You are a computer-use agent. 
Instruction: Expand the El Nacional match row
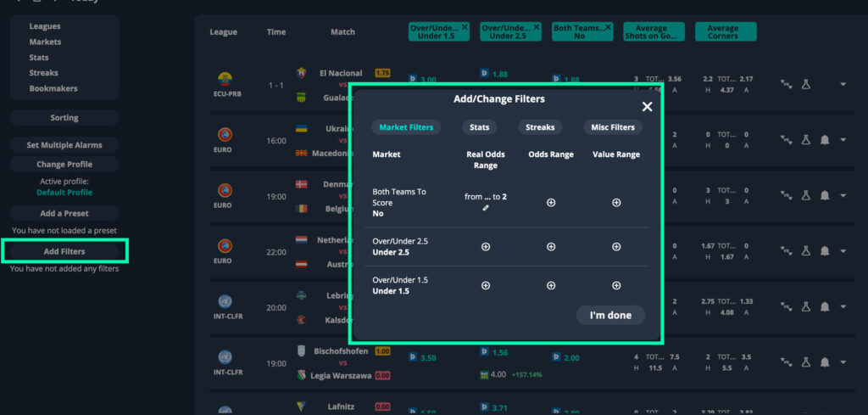(843, 84)
